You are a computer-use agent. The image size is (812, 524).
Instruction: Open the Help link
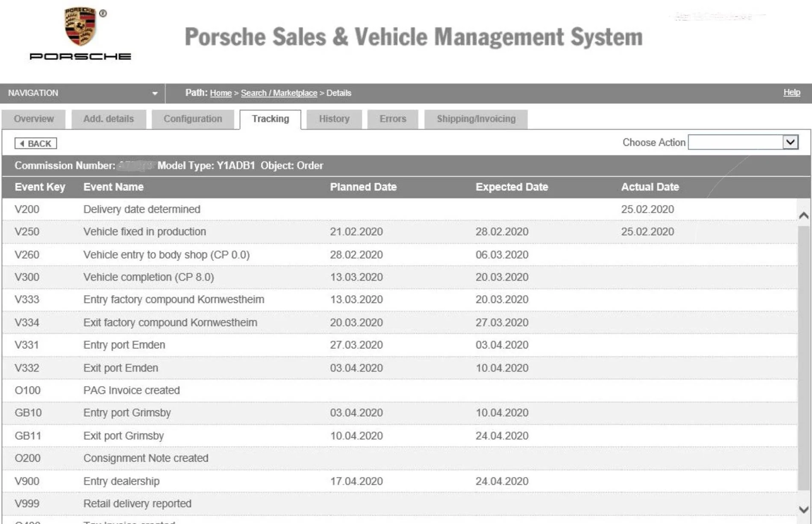pos(791,92)
